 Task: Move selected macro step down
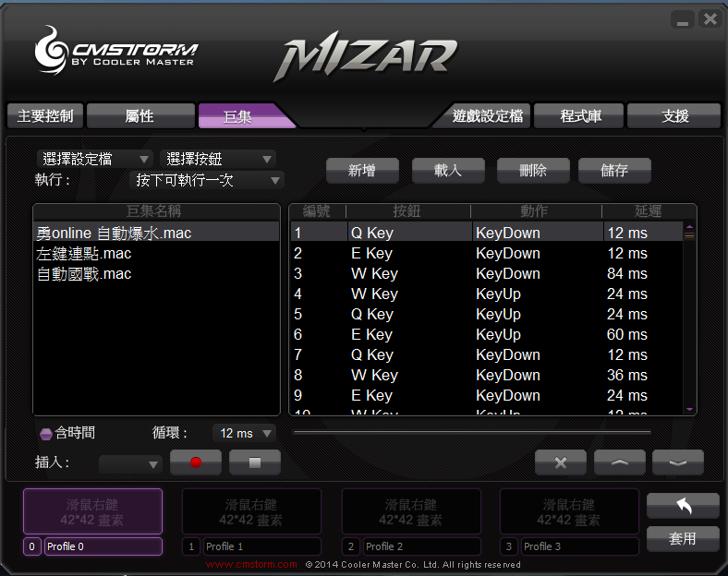pos(678,462)
